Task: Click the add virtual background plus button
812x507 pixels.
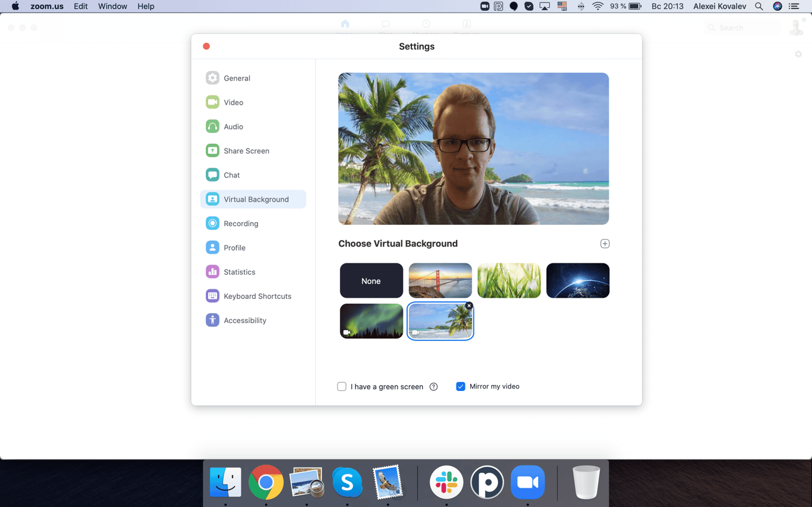Action: (x=605, y=244)
